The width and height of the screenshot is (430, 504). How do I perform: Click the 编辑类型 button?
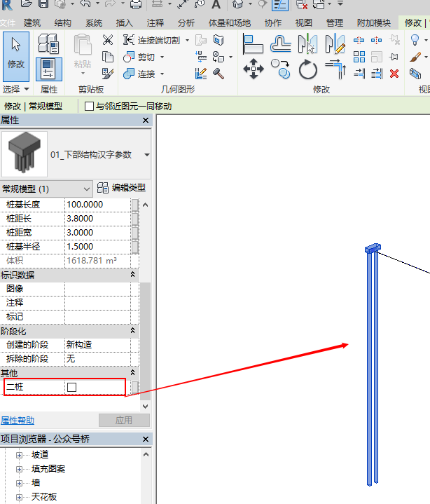pyautogui.click(x=121, y=188)
